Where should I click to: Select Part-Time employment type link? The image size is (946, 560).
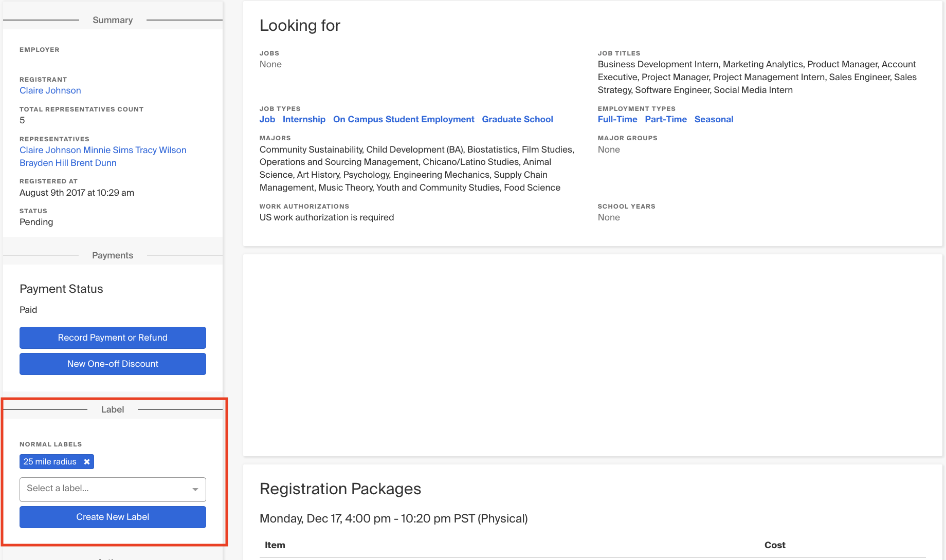pyautogui.click(x=665, y=119)
